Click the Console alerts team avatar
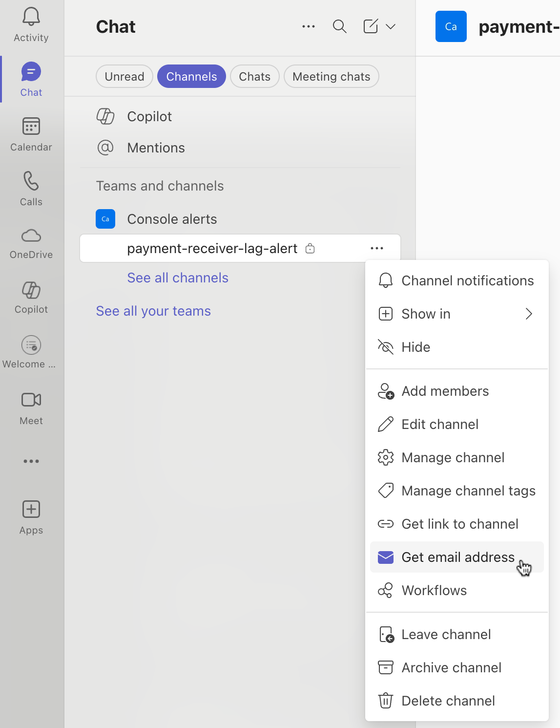The height and width of the screenshot is (728, 560). pyautogui.click(x=105, y=219)
